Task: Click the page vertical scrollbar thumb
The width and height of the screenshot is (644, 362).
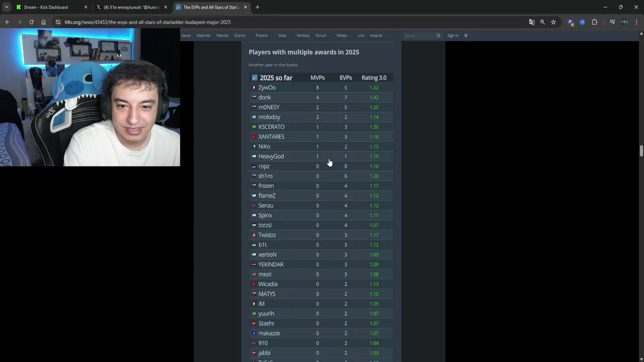Action: pos(641,151)
